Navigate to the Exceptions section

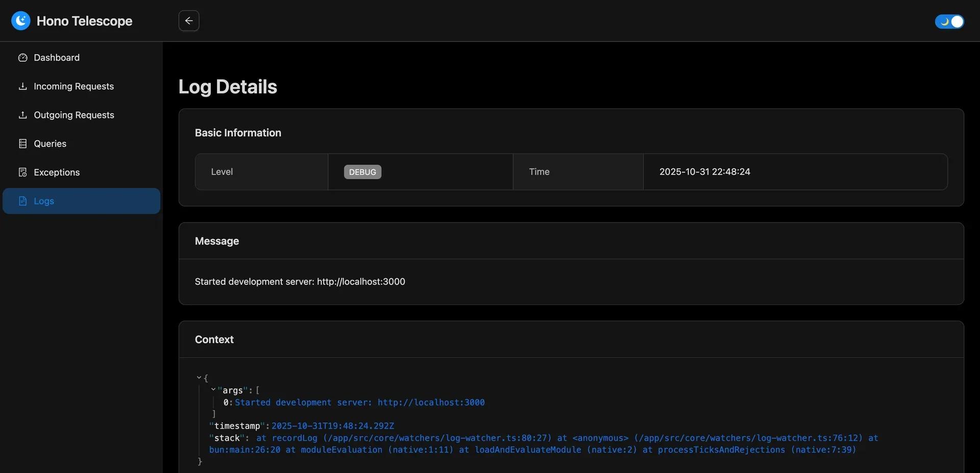(57, 172)
